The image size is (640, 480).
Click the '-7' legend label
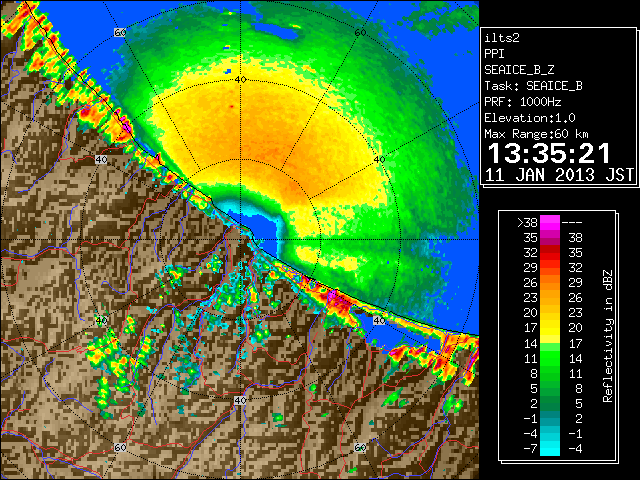(530, 448)
